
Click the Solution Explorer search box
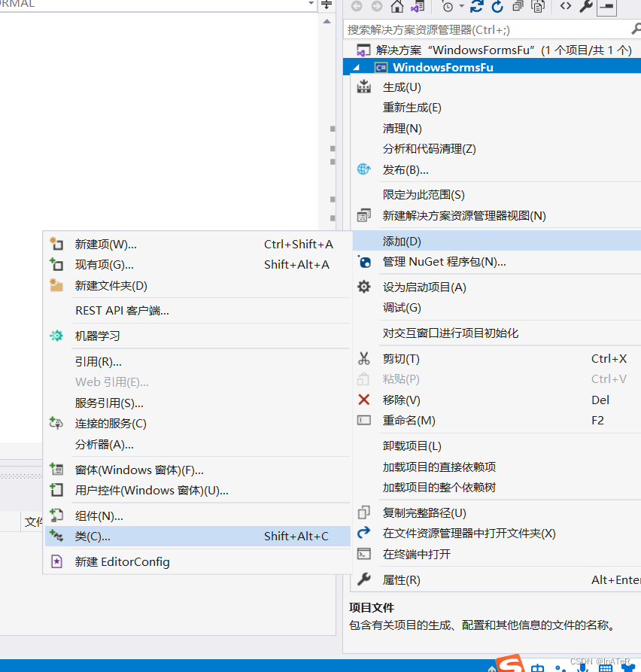click(x=488, y=29)
